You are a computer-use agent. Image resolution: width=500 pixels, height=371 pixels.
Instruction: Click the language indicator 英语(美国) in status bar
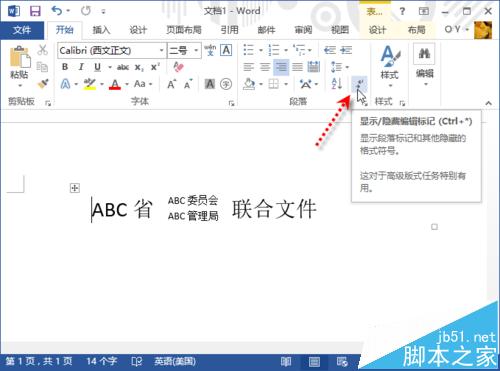(x=175, y=361)
